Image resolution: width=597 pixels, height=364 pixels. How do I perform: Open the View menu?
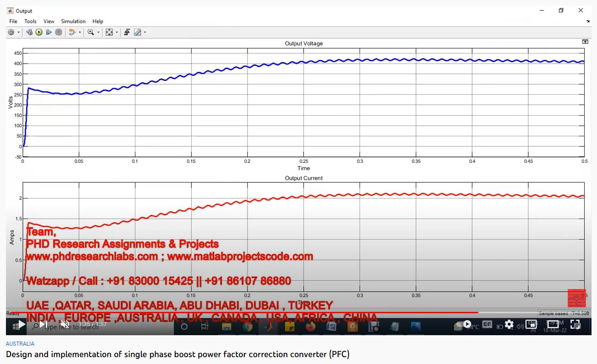pyautogui.click(x=49, y=21)
